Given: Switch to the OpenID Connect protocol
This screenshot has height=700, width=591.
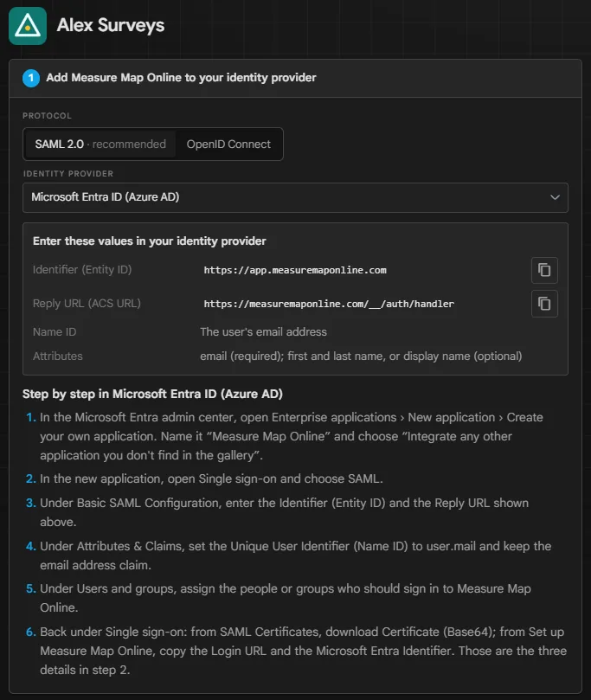Looking at the screenshot, I should coord(228,144).
